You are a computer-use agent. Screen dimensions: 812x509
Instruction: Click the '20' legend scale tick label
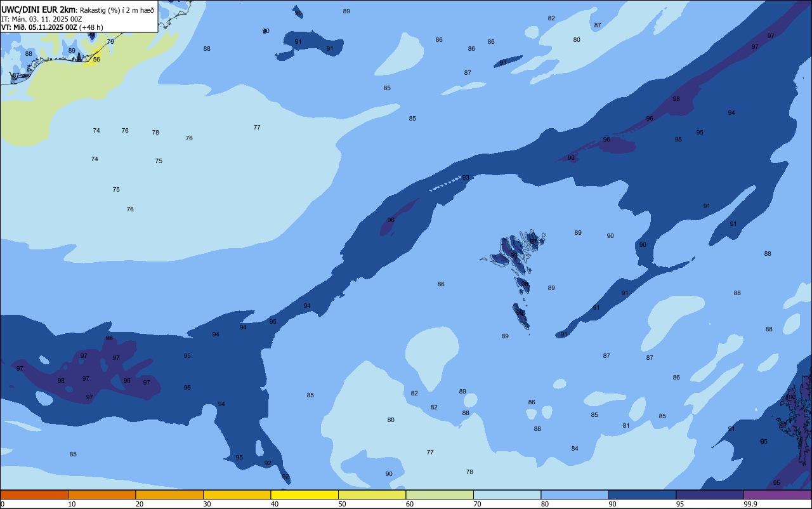pos(140,504)
